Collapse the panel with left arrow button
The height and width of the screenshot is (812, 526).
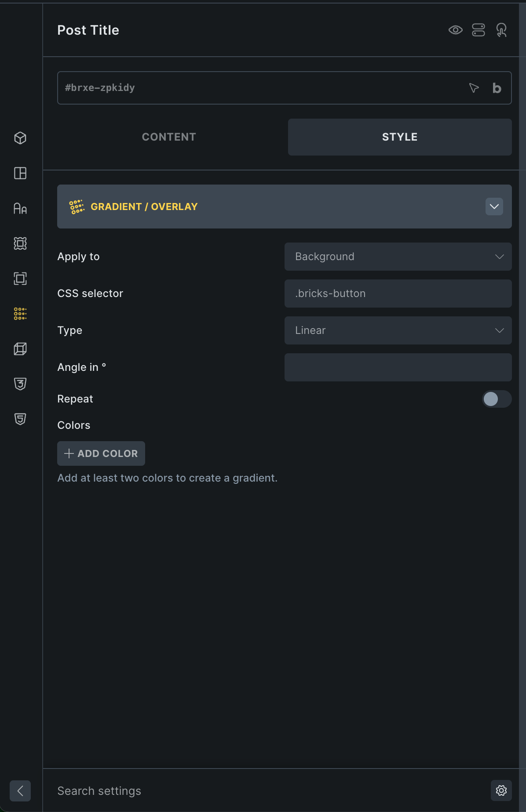point(20,791)
